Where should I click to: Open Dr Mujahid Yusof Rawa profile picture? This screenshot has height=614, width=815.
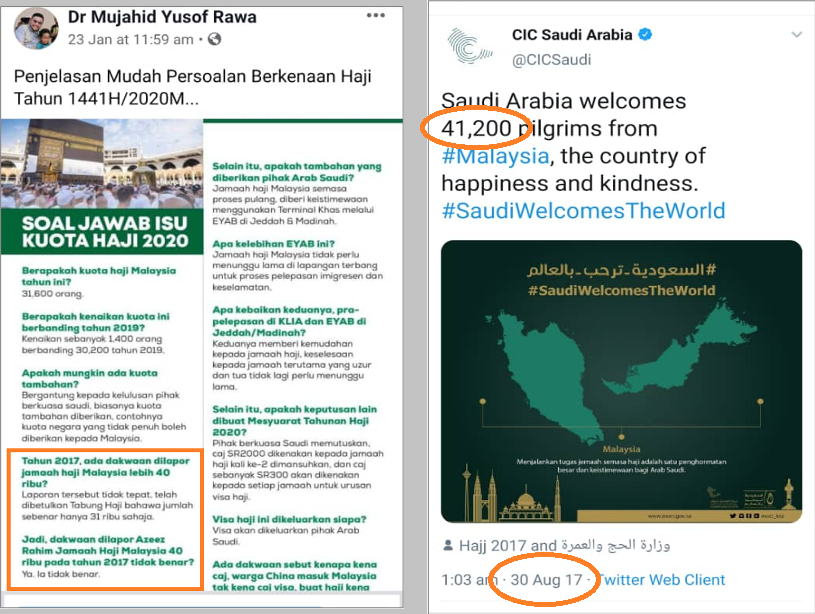(x=36, y=29)
